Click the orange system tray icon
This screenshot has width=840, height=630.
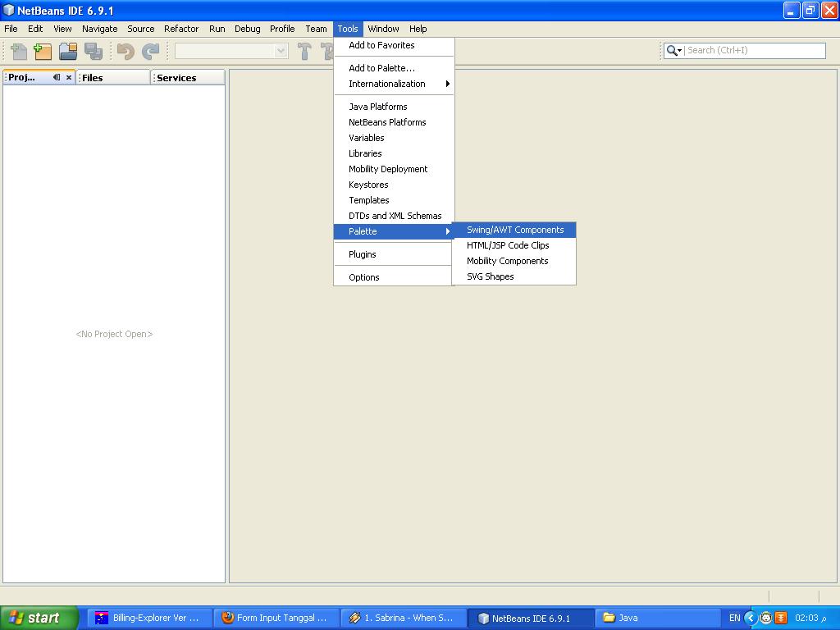781,618
